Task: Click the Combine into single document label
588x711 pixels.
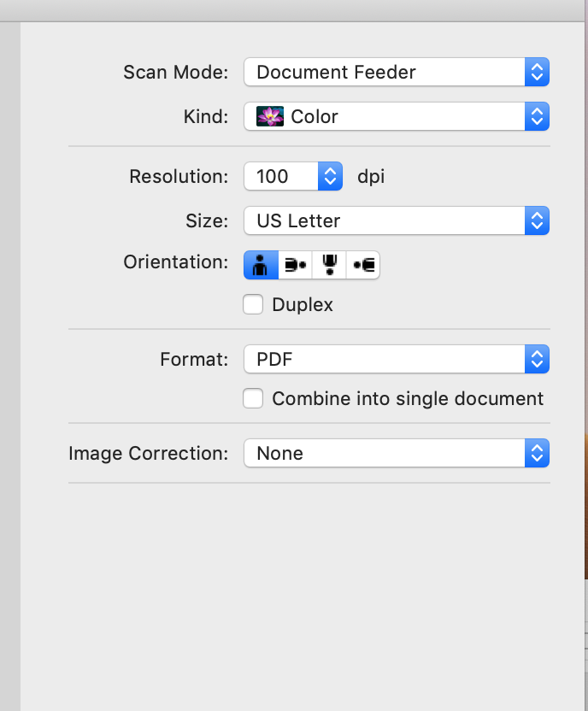Action: pos(408,399)
